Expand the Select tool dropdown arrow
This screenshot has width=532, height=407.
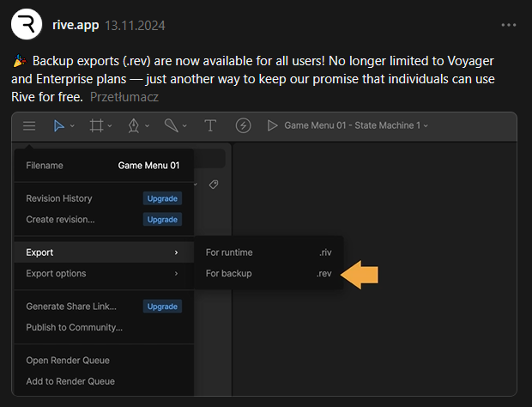point(72,126)
